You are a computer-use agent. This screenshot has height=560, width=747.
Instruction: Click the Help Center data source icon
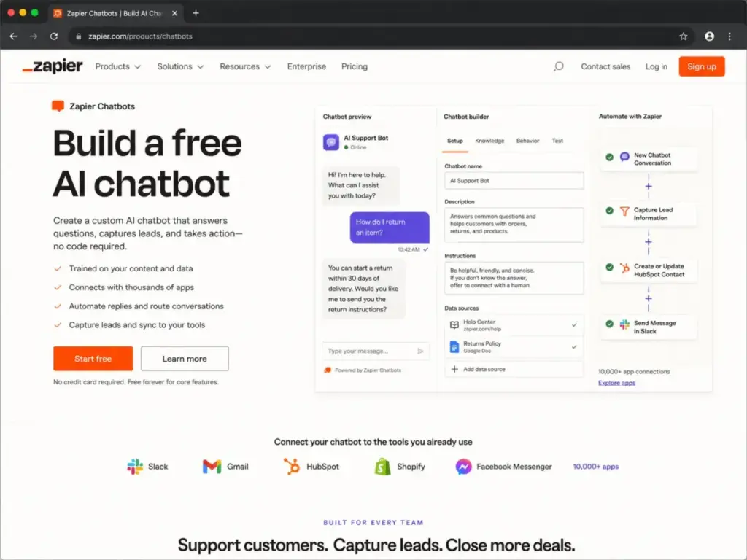pyautogui.click(x=454, y=324)
